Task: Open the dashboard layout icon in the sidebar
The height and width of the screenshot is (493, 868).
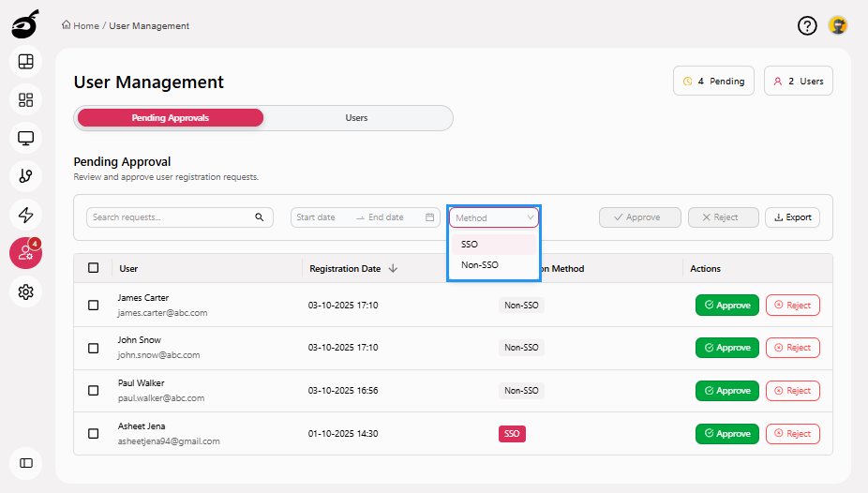Action: tap(26, 62)
